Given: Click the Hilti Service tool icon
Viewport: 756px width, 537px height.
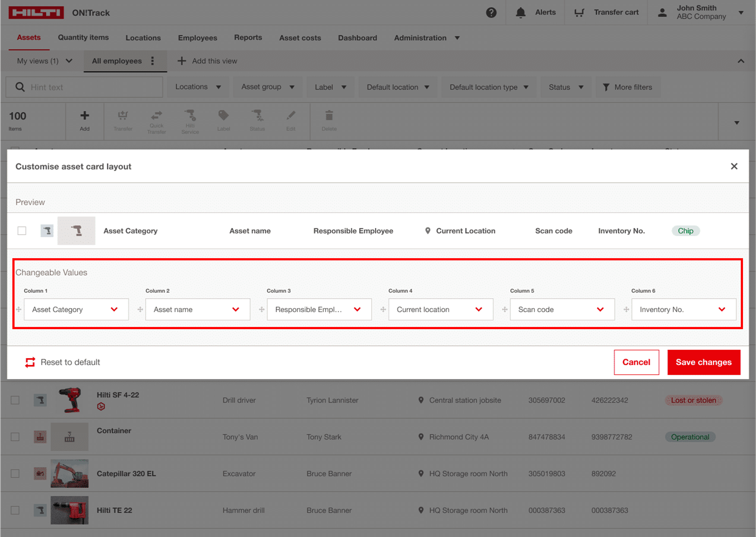Looking at the screenshot, I should (190, 115).
